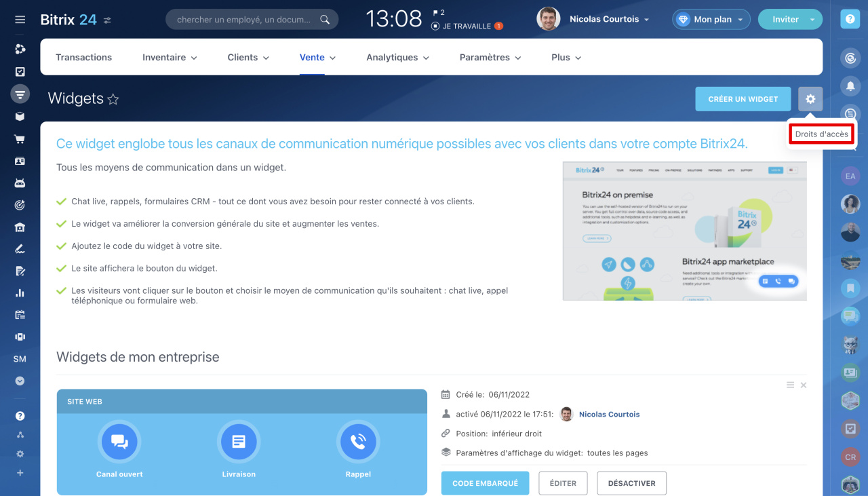Remove widget with the X icon

(804, 385)
